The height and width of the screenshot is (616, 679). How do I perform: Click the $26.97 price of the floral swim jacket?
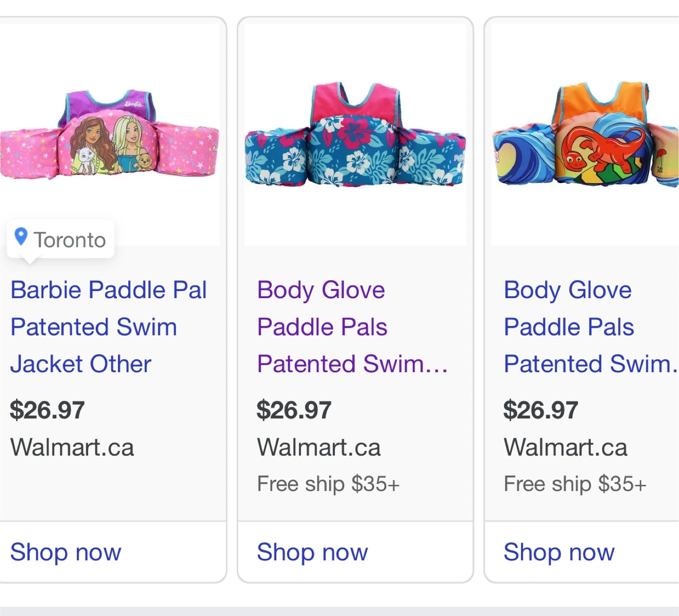294,410
